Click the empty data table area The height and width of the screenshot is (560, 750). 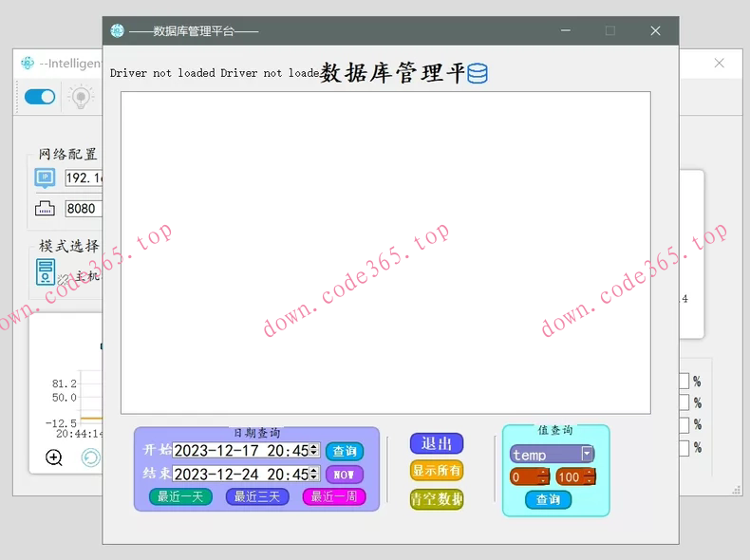385,252
